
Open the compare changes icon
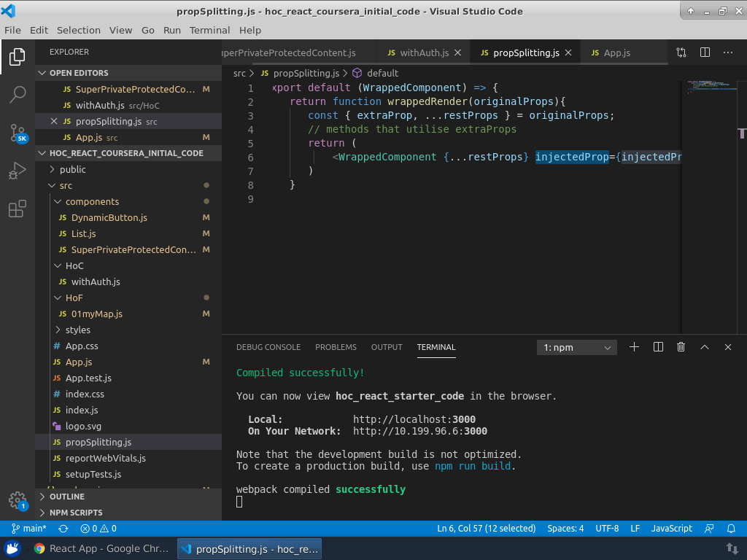pyautogui.click(x=681, y=52)
